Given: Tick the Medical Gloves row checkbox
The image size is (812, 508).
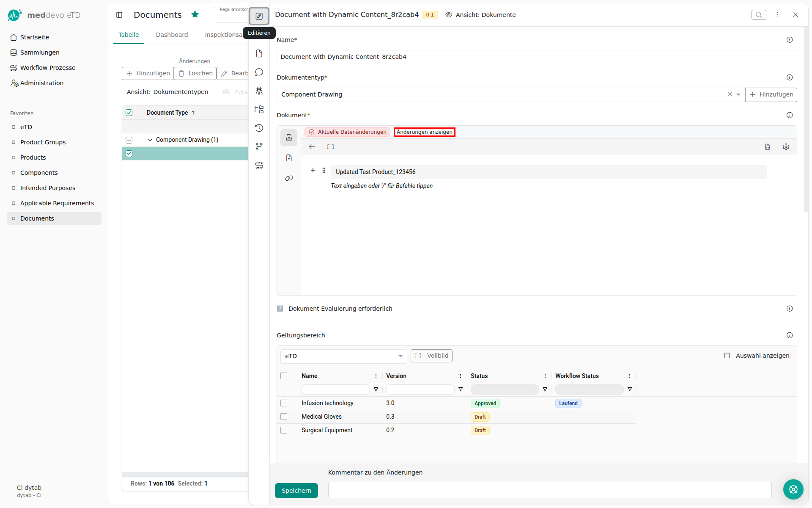Looking at the screenshot, I should click(x=284, y=417).
